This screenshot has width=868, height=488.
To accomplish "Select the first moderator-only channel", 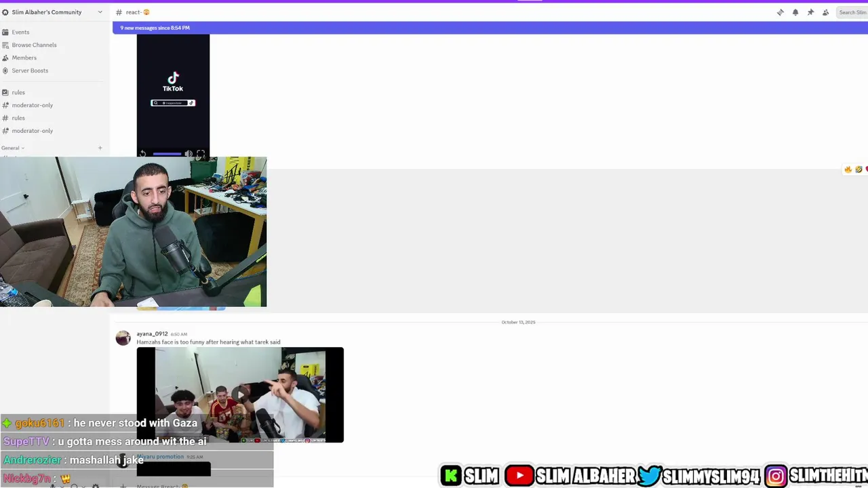I will pyautogui.click(x=32, y=105).
